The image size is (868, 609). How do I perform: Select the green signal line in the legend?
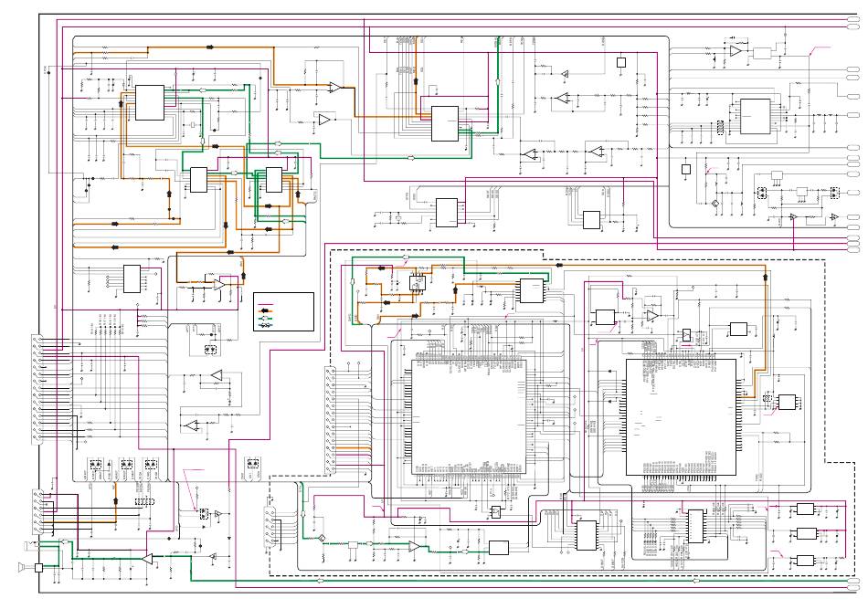[267, 319]
